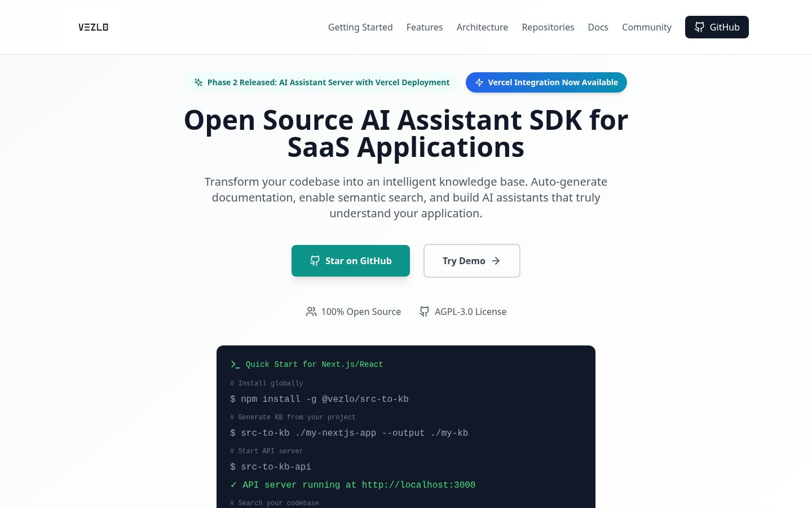This screenshot has height=508, width=812.
Task: Open the Getting Started nav link
Action: [360, 27]
